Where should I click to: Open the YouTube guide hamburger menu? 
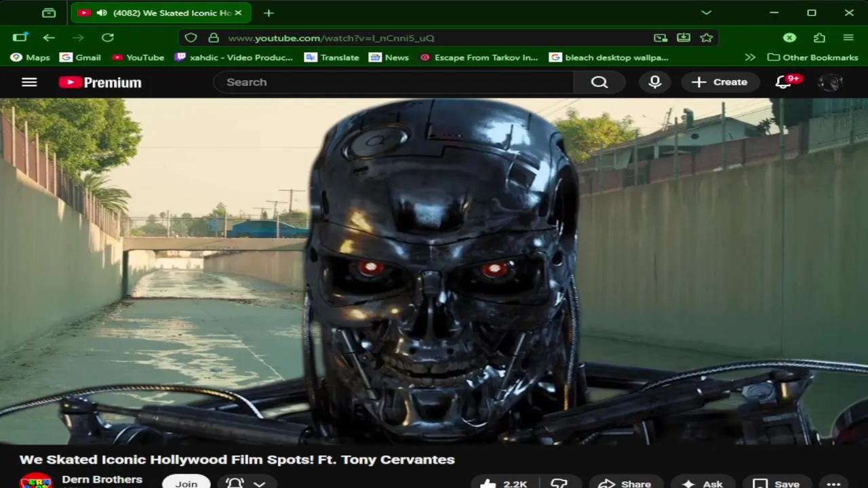tap(29, 82)
